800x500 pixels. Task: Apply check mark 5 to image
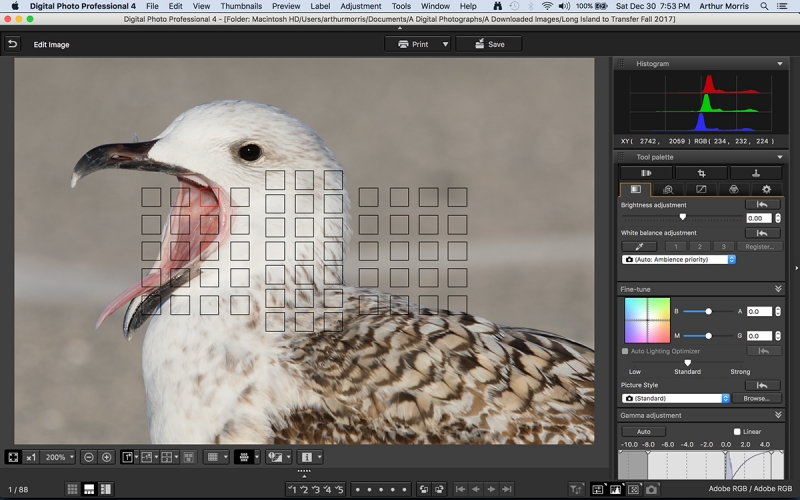click(339, 489)
